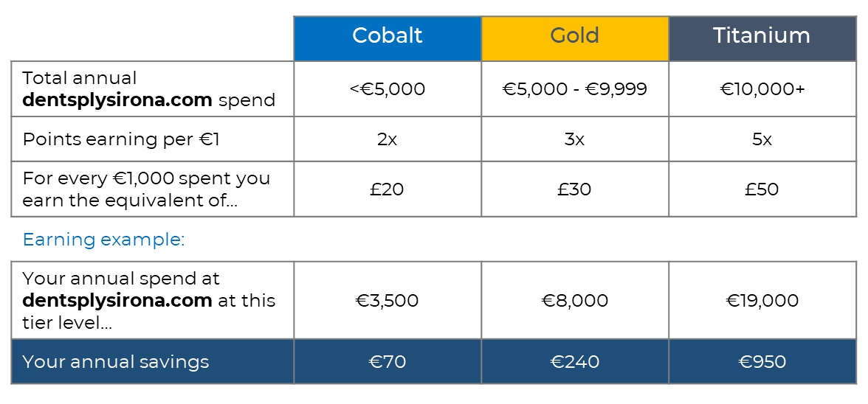Click the €950 Titanium savings value
Image resolution: width=868 pixels, height=404 pixels.
click(762, 362)
